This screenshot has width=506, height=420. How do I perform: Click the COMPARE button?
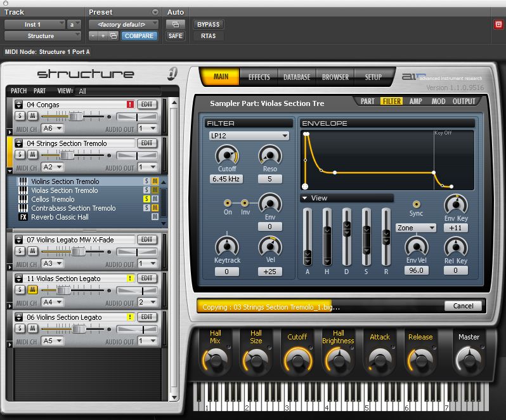tap(139, 36)
